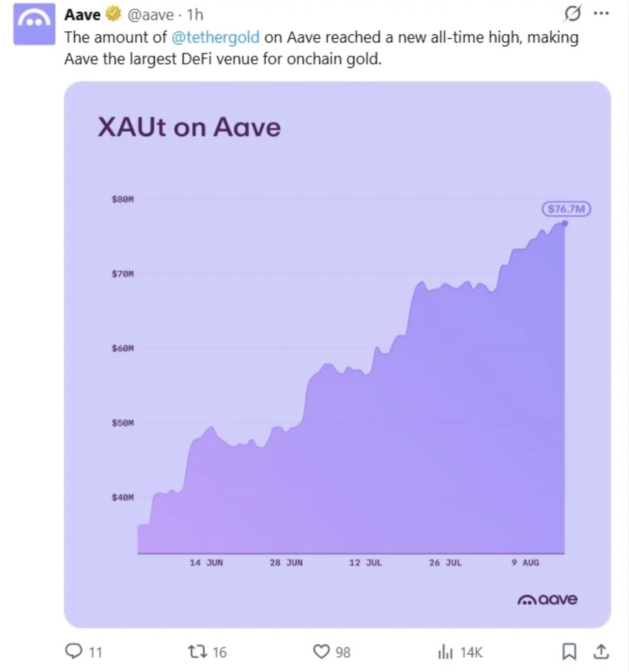The width and height of the screenshot is (629, 672).
Task: Click the Aave account name
Action: (82, 15)
